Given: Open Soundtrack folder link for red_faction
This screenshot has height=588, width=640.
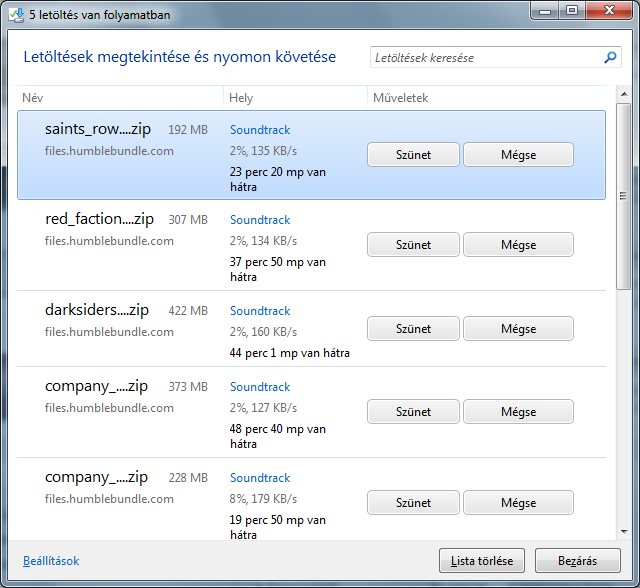Looking at the screenshot, I should click(x=260, y=220).
